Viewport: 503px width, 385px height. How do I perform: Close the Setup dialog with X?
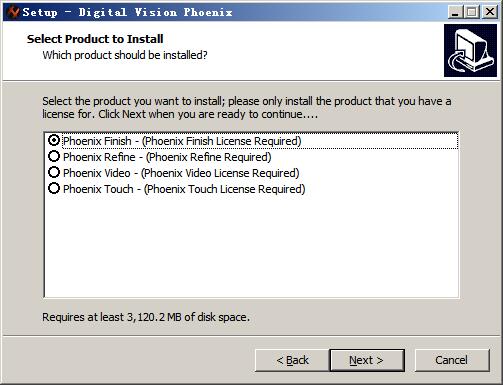pos(490,12)
